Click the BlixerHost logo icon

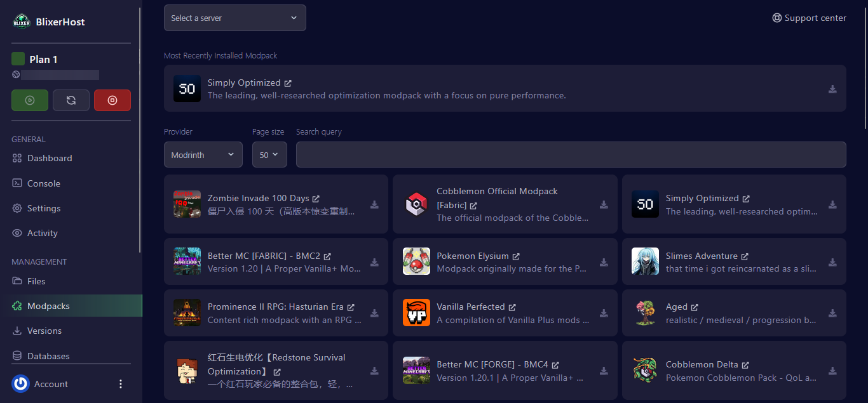22,22
